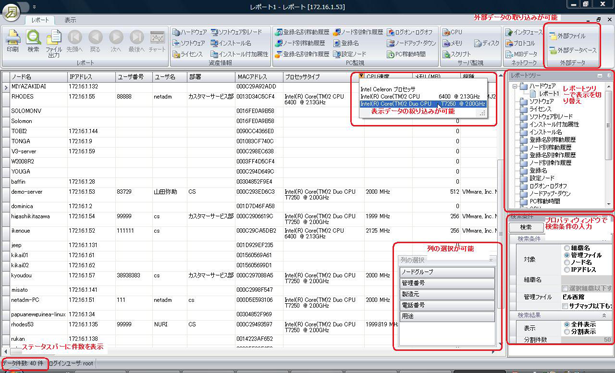This screenshot has height=373, width=615.
Task: Collapse the ハードウェア tree node
Action: point(515,86)
